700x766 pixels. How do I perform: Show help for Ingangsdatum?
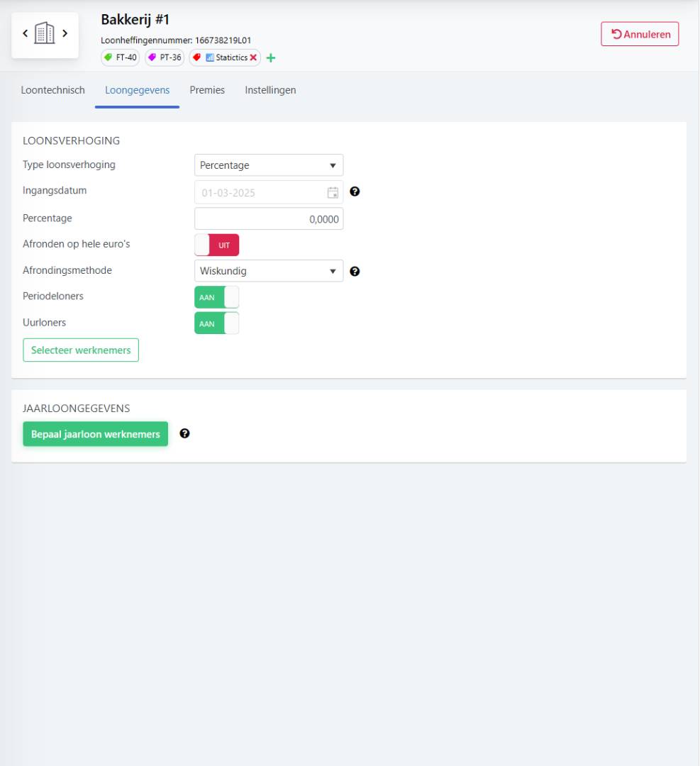(355, 191)
